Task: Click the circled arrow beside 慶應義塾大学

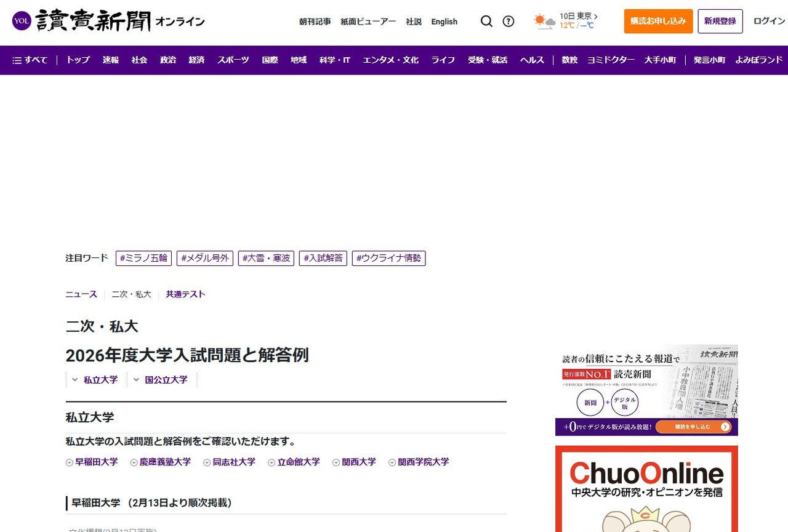Action: [133, 462]
